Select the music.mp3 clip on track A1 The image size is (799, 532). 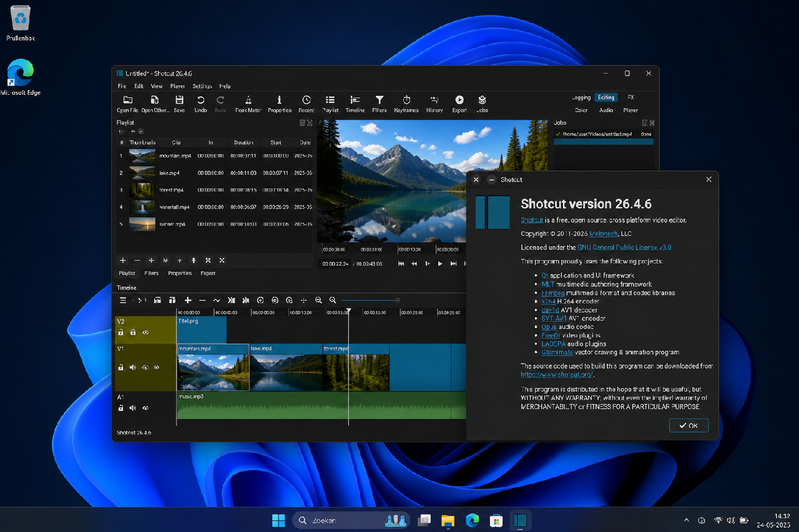click(x=321, y=405)
